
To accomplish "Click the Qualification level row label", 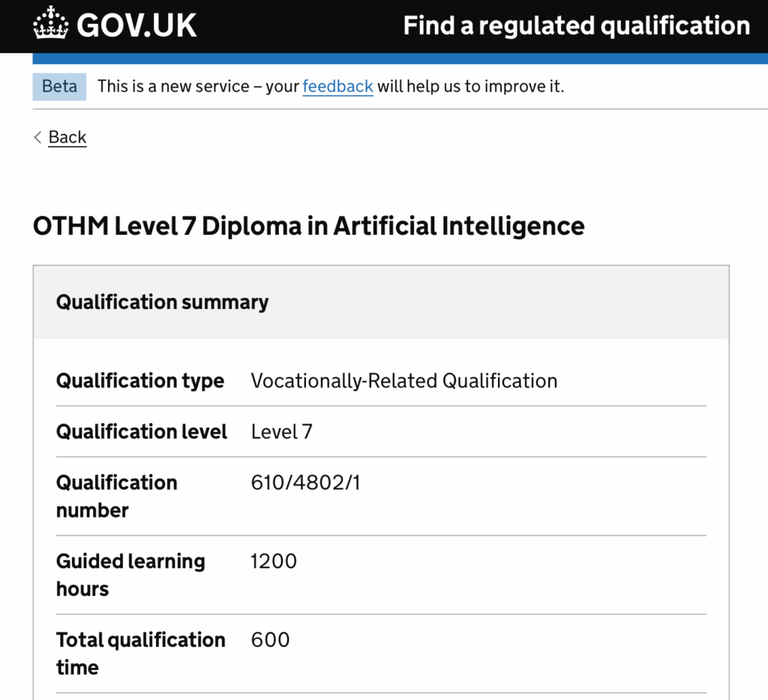I will pos(142,431).
